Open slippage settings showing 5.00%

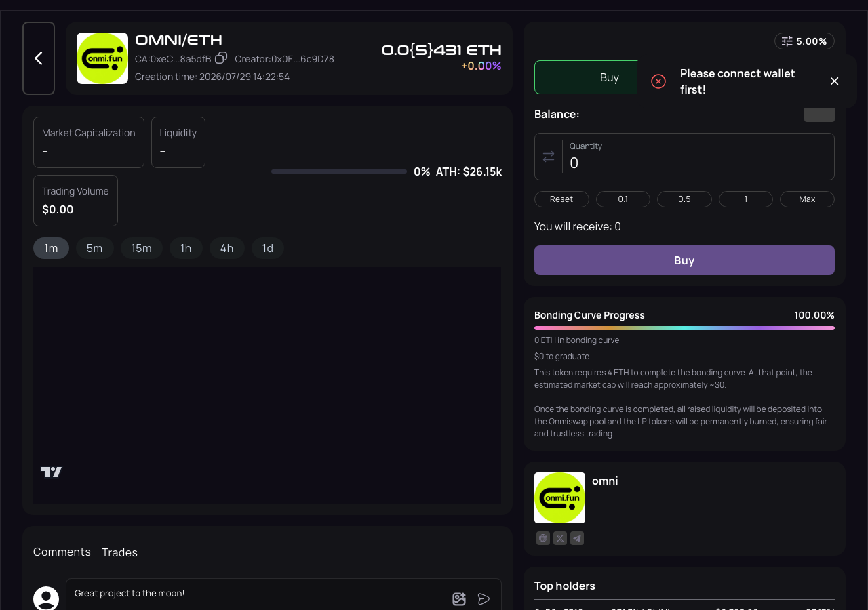point(804,41)
